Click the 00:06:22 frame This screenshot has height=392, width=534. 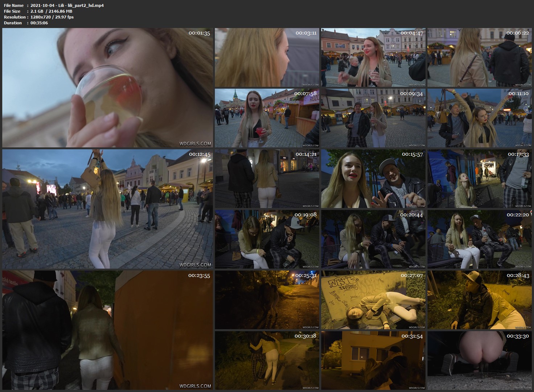pos(479,58)
